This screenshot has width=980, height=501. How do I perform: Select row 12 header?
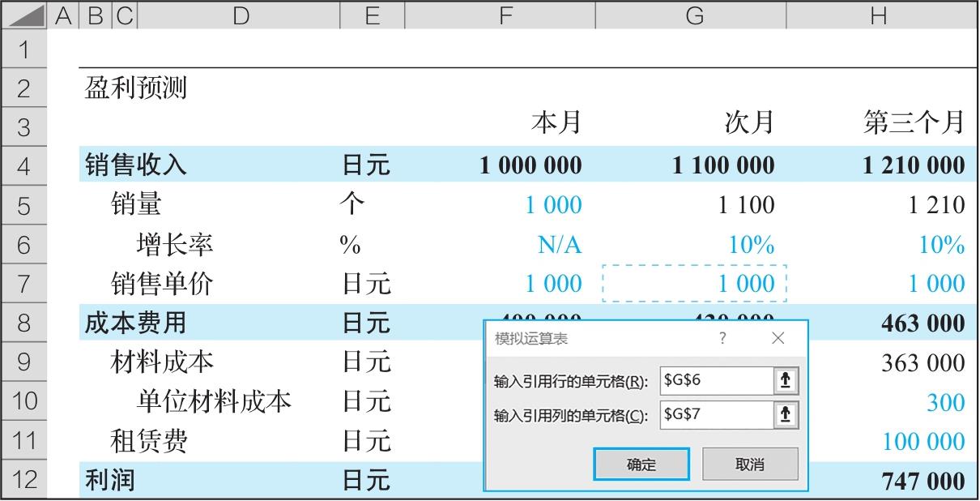click(x=23, y=480)
